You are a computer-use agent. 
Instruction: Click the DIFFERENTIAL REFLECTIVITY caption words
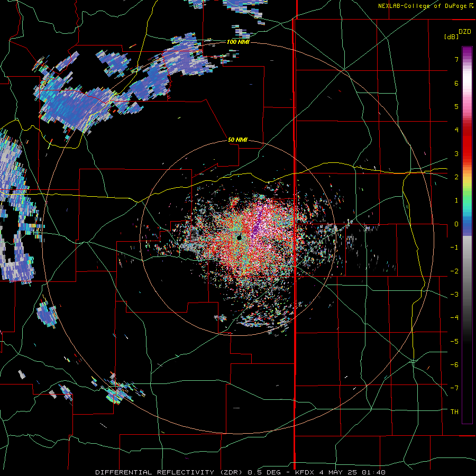(x=155, y=472)
